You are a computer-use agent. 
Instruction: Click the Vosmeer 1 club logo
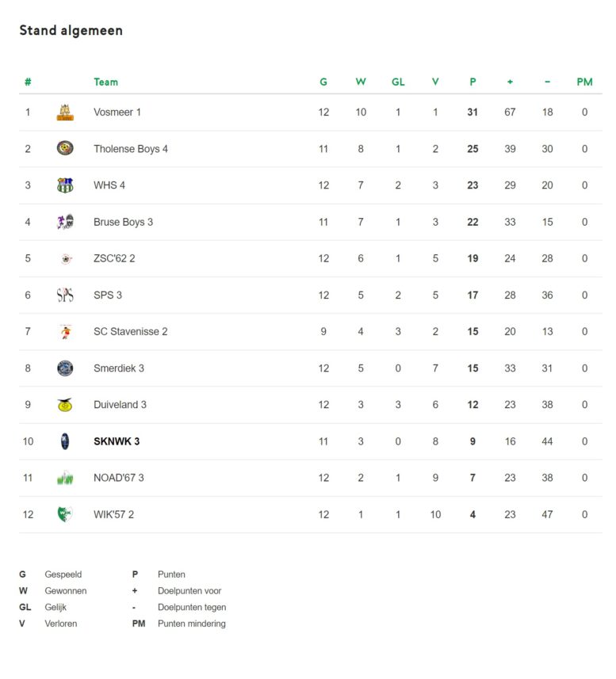(65, 113)
